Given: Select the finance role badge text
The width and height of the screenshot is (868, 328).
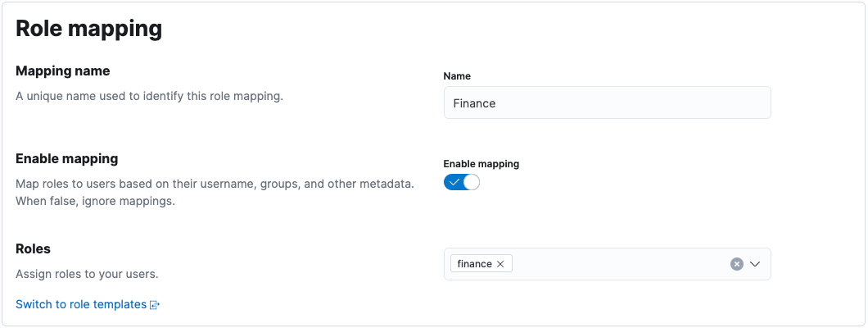Looking at the screenshot, I should tap(474, 264).
